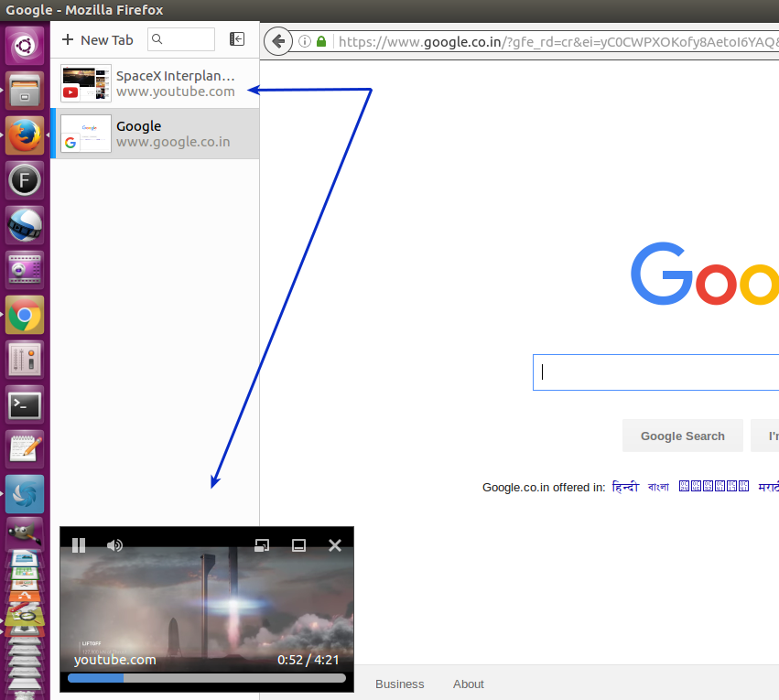Click the URL address bar
The image size is (779, 700).
(557, 42)
